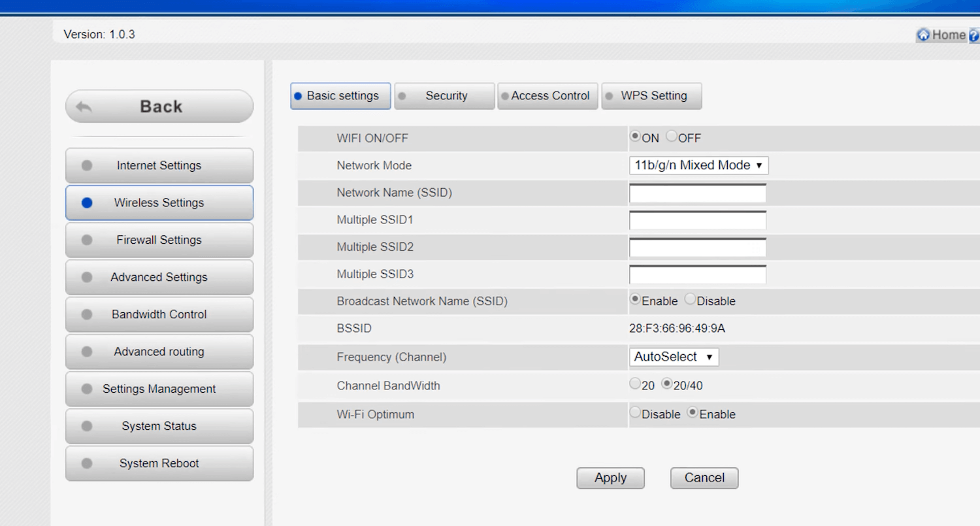Open the Access Control tab

click(x=547, y=96)
